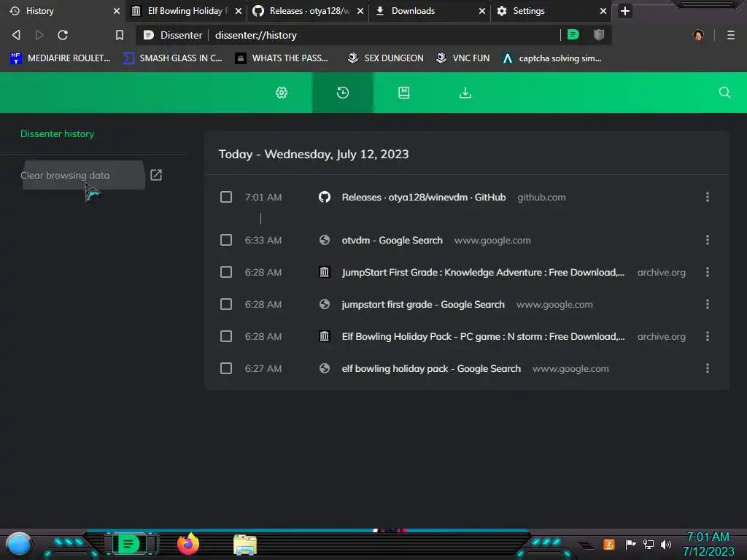Check the Releases otya128/winevdm GitHub entry
The width and height of the screenshot is (747, 560).
coord(226,197)
